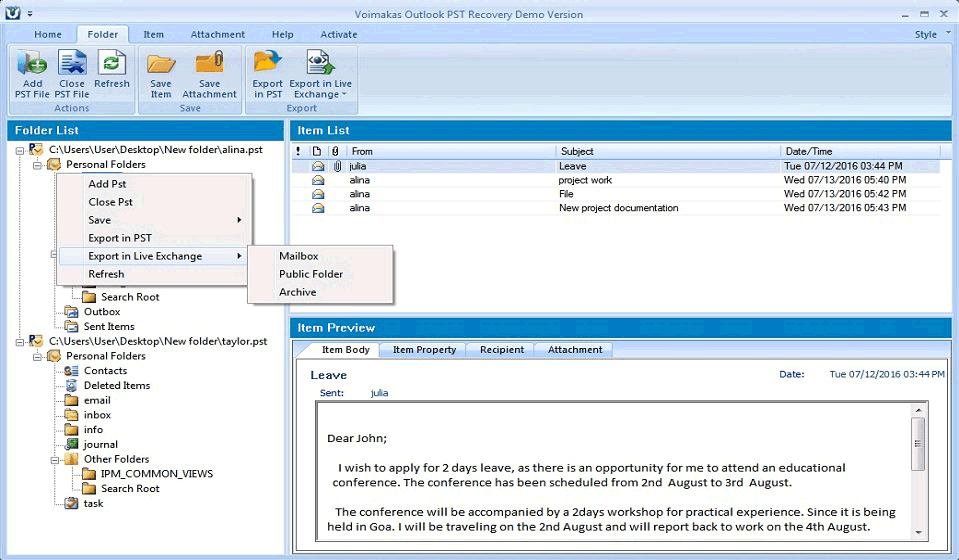
Task: Select the 'project work' email row
Action: [615, 180]
